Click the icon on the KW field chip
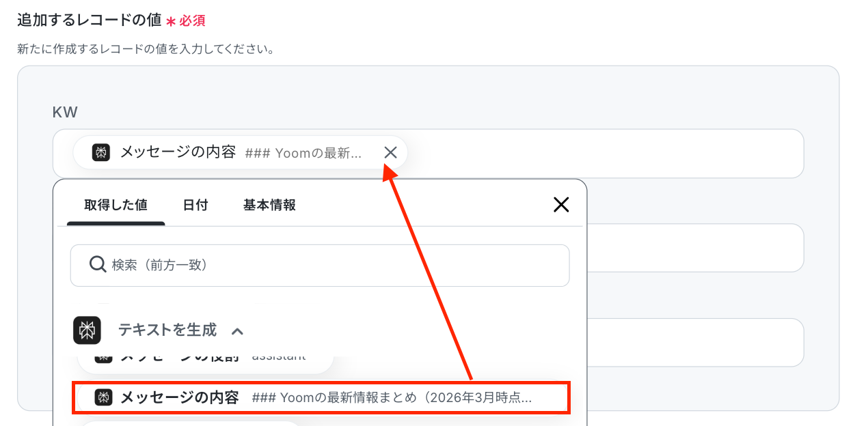 [101, 152]
